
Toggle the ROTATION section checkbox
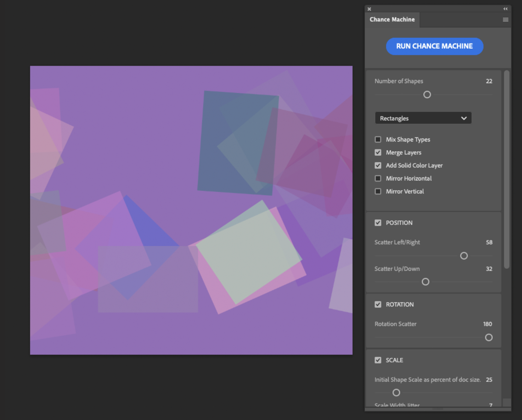coord(378,304)
